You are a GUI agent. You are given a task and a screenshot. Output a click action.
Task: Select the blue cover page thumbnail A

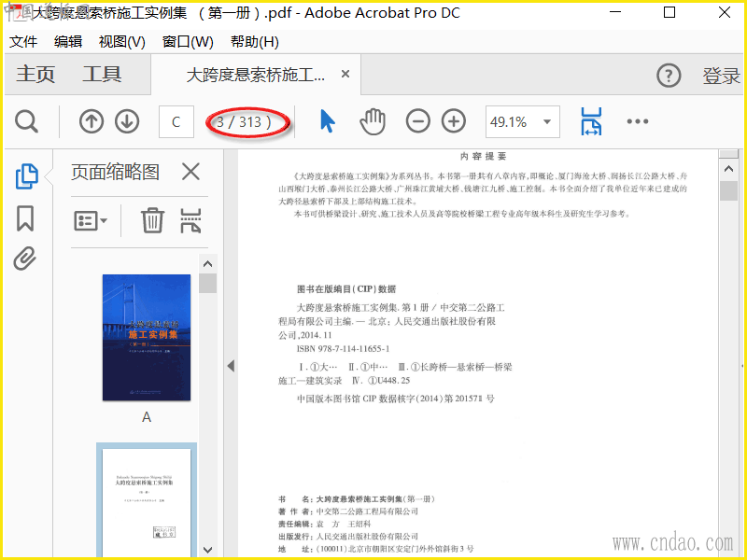coord(147,337)
